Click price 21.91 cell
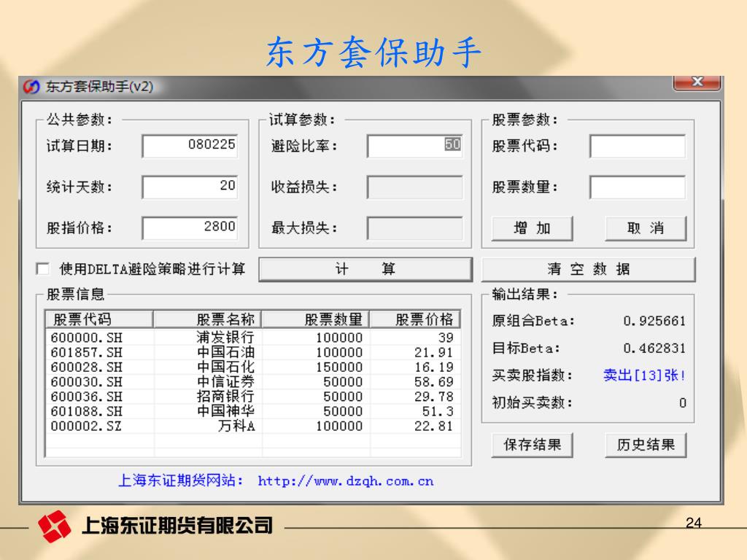747x560 pixels. pyautogui.click(x=433, y=352)
